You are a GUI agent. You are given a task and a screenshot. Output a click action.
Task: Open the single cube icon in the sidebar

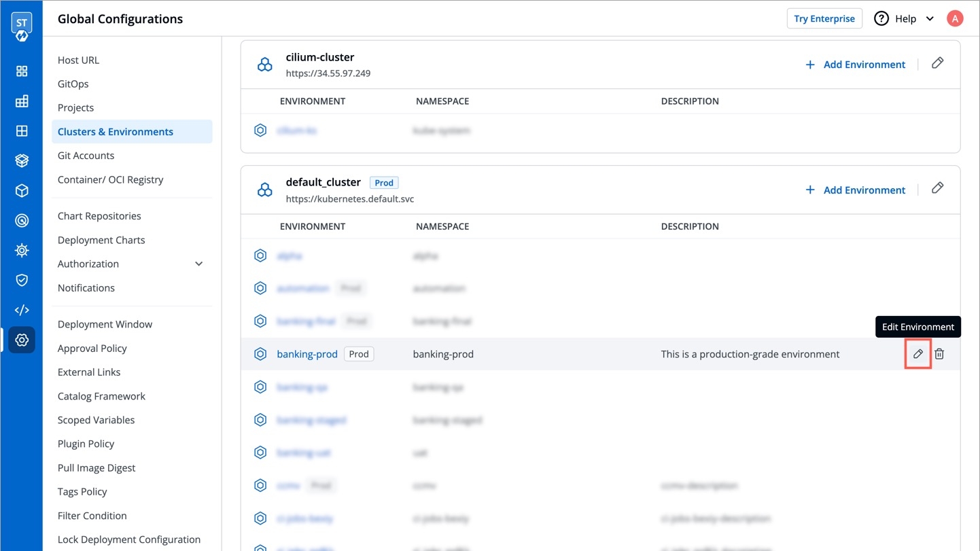(x=22, y=191)
